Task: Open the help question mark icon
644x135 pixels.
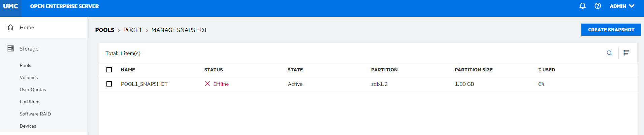Action: point(598,6)
